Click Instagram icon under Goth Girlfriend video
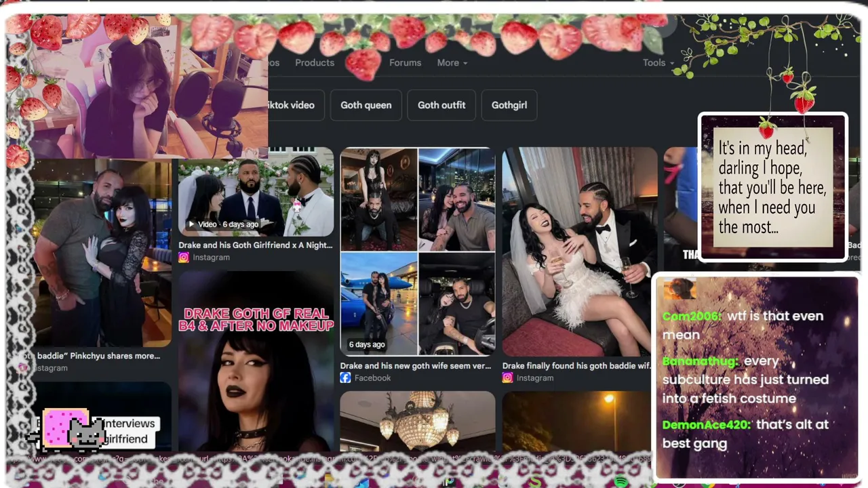The width and height of the screenshot is (868, 488). (x=183, y=258)
